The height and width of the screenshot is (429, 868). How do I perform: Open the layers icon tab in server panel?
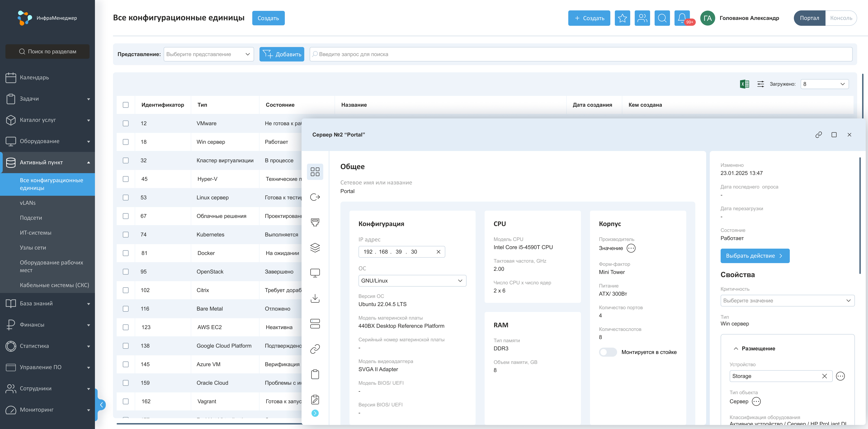pos(315,248)
